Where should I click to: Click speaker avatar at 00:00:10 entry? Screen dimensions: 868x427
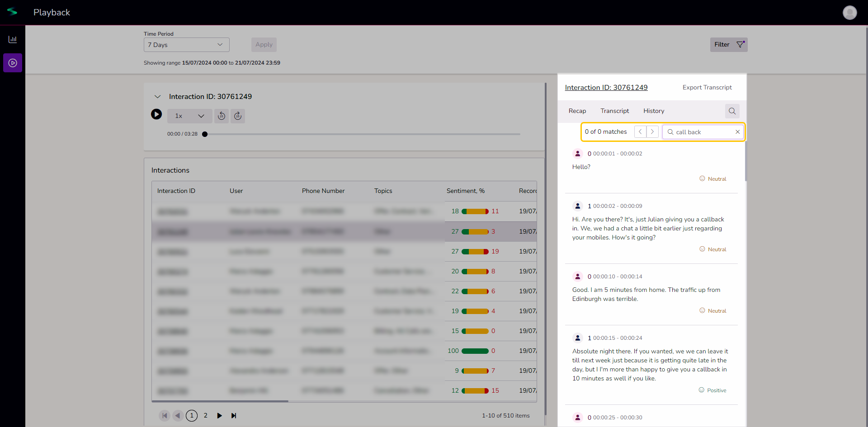click(x=578, y=277)
